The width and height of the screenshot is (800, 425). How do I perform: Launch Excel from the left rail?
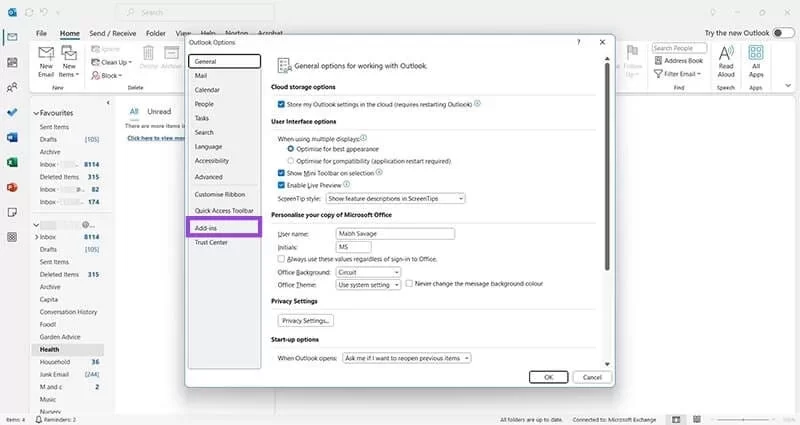pos(12,162)
